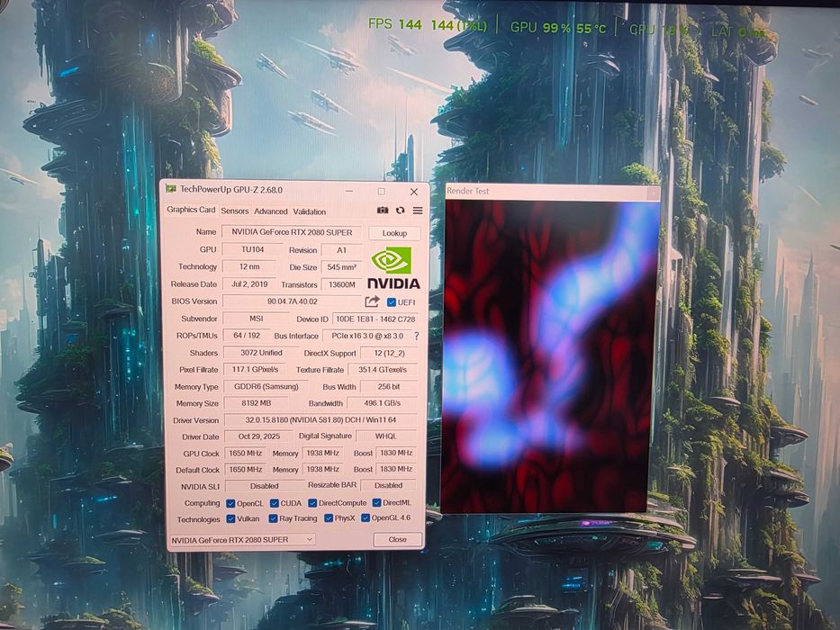Click the Technology field 12 nm
This screenshot has height=630, width=840.
(249, 266)
